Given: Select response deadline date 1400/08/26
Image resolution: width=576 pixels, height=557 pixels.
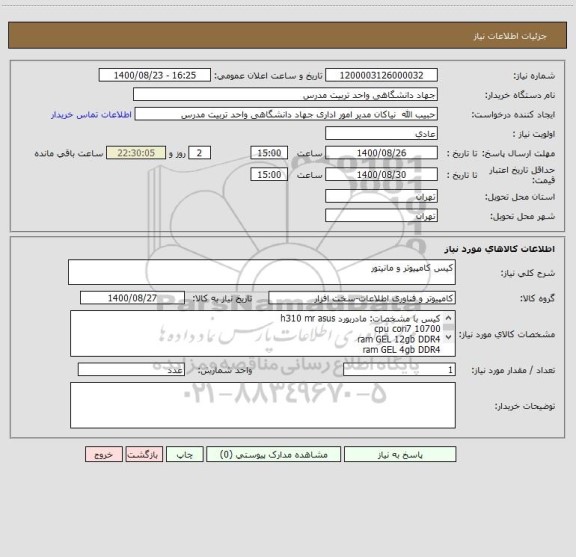Looking at the screenshot, I should coord(381,153).
